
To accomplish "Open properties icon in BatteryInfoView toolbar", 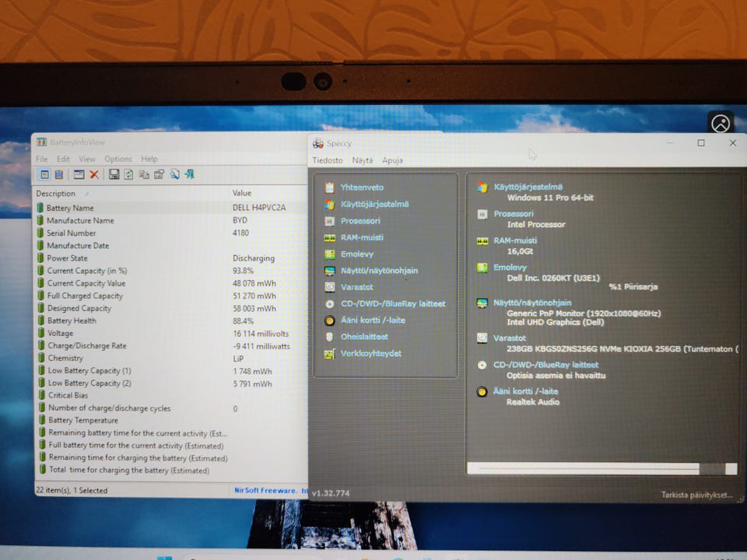I will (x=159, y=174).
